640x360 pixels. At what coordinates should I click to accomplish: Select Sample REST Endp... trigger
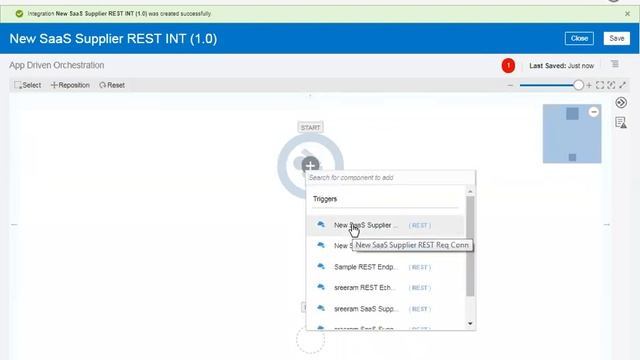pos(385,267)
